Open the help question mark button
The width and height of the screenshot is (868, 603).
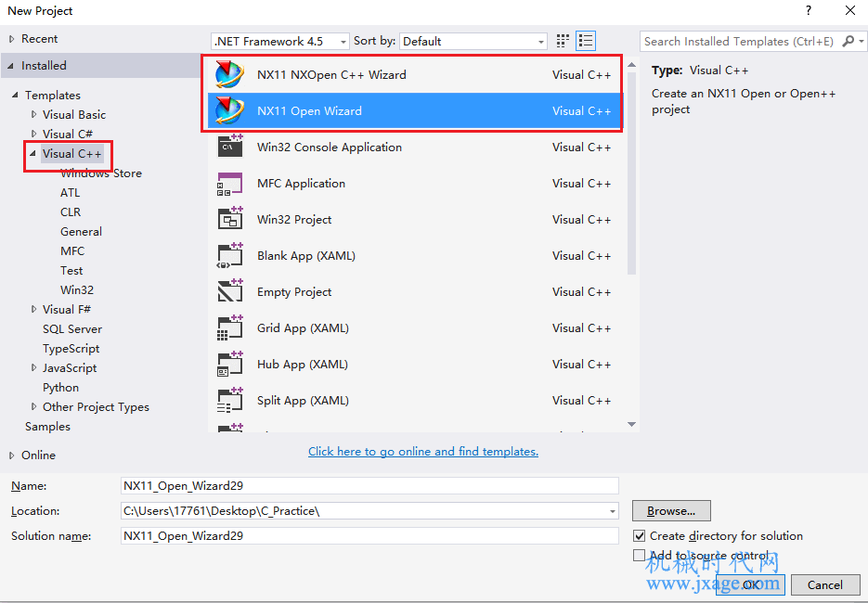pos(809,10)
